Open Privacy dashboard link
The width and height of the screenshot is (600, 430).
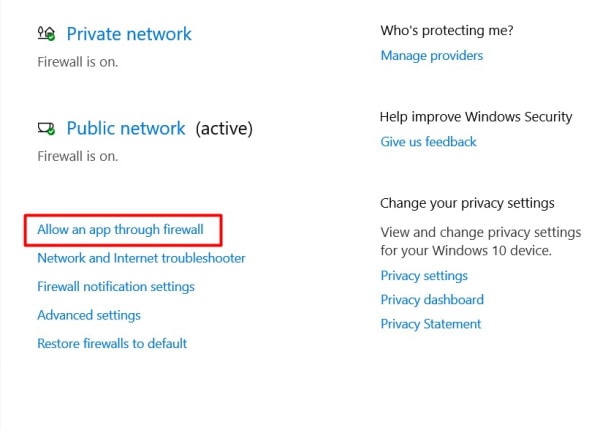point(432,300)
